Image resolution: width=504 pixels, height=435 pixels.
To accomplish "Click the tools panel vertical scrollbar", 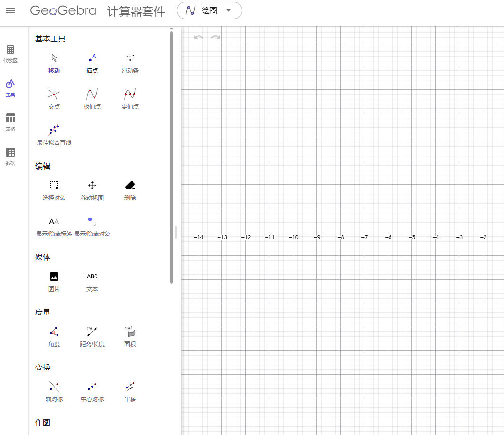I will (171, 157).
